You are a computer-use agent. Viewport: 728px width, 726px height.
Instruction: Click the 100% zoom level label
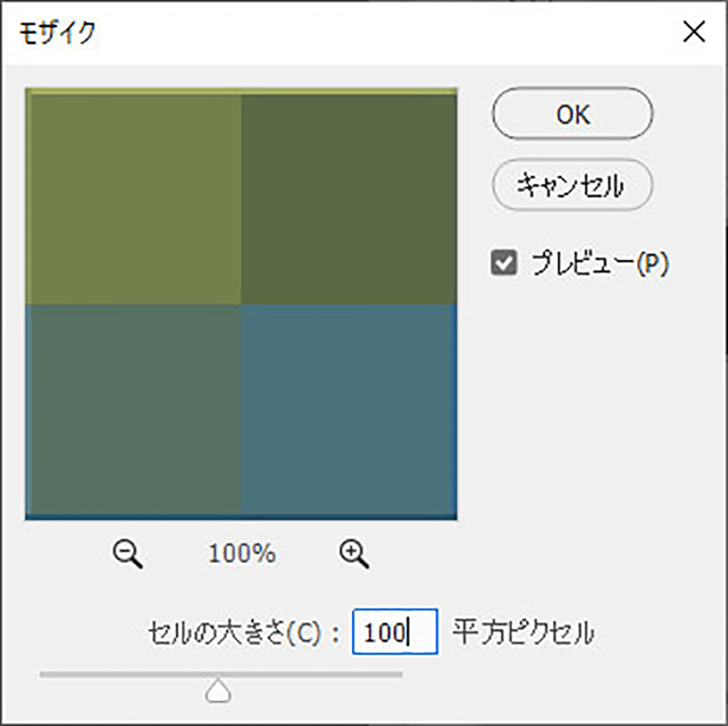242,554
